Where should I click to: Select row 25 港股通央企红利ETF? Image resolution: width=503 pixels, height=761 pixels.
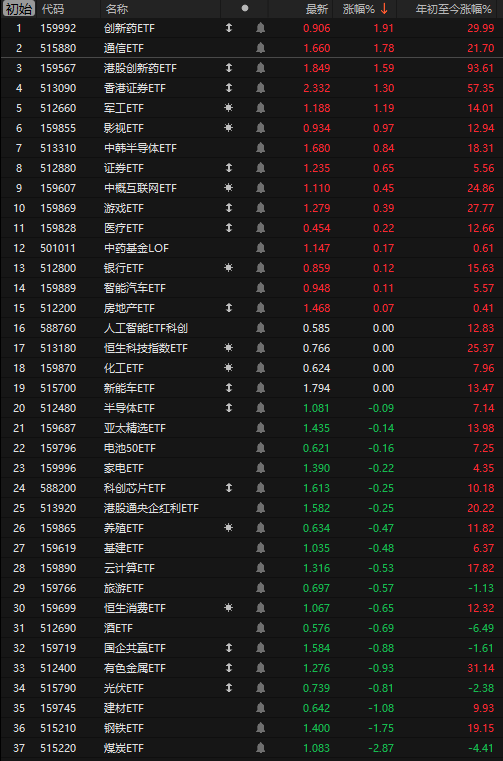pyautogui.click(x=252, y=508)
